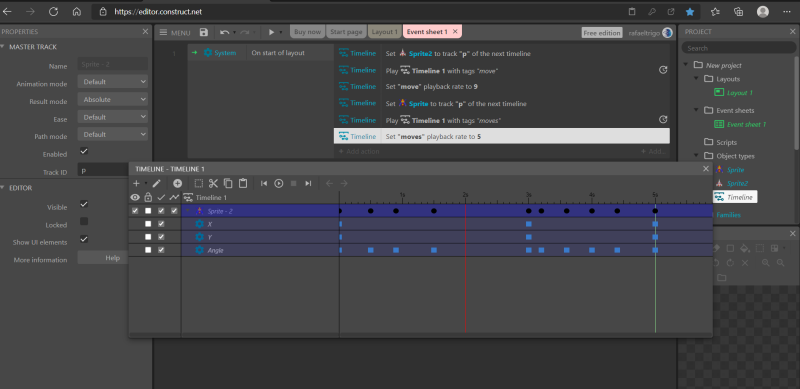Click the Add action link in event 1
Screen dimensions: 800x389
tap(359, 152)
